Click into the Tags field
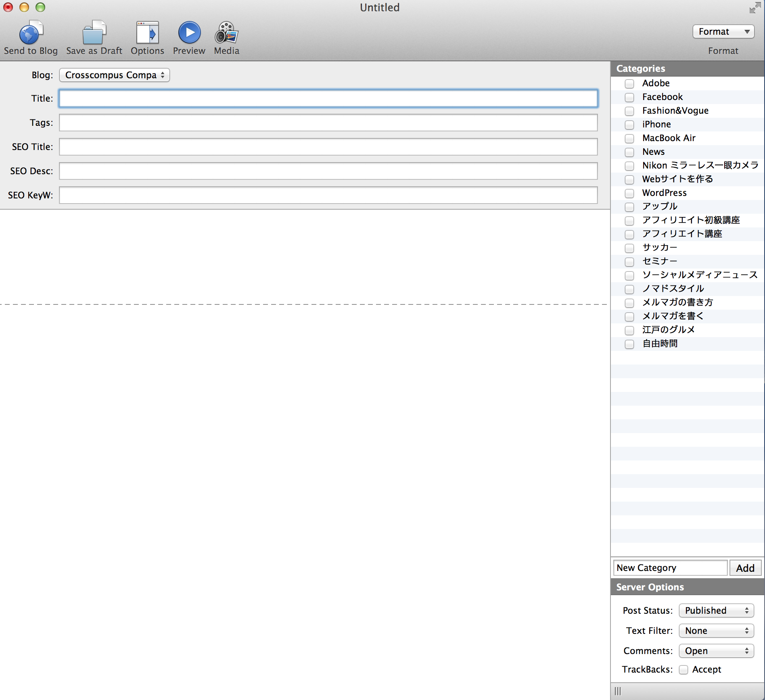Viewport: 765px width, 700px height. pos(328,123)
